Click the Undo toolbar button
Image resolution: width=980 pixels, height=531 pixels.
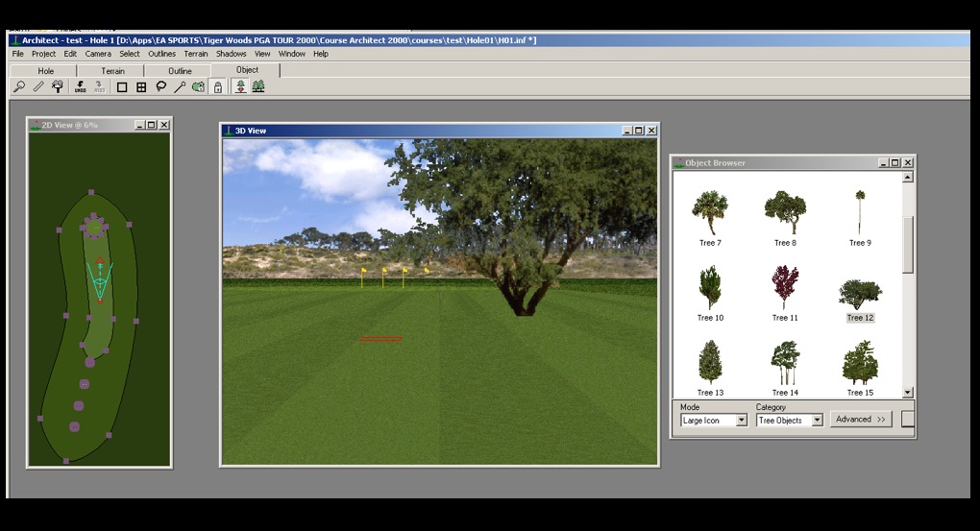pyautogui.click(x=80, y=86)
